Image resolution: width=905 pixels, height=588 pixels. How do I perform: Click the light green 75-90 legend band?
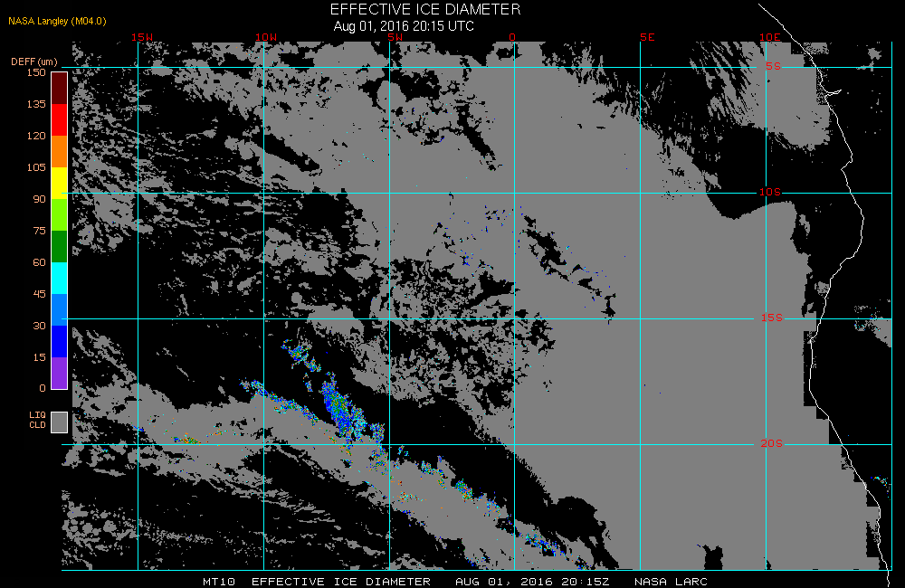[x=60, y=214]
